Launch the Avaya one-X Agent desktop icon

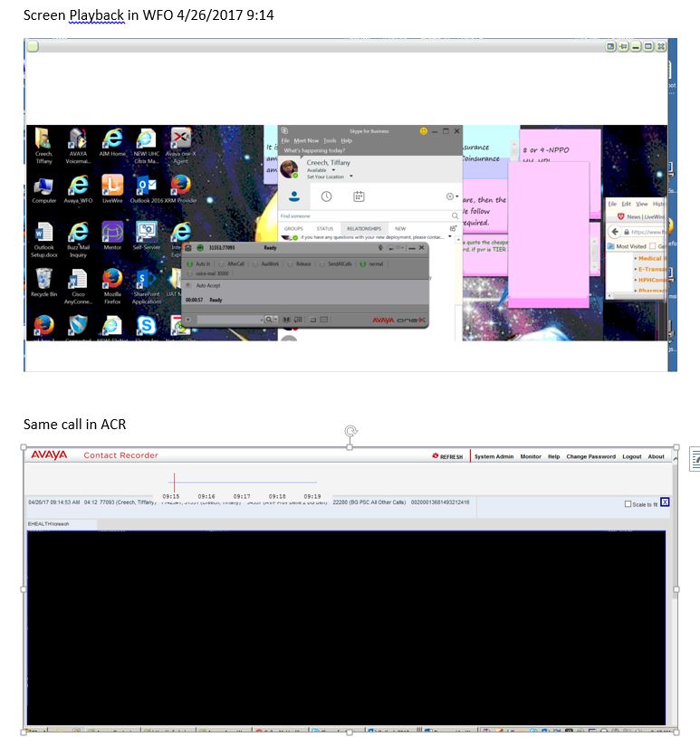180,146
